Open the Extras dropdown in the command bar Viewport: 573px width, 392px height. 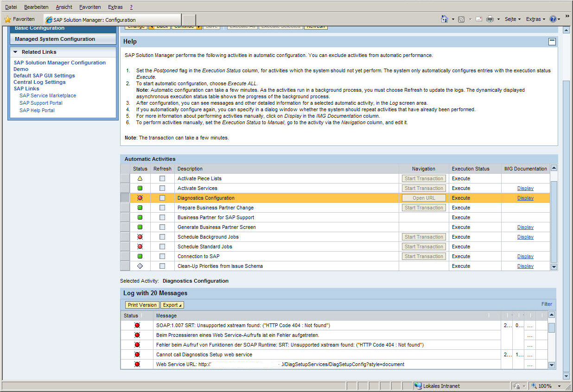(535, 19)
